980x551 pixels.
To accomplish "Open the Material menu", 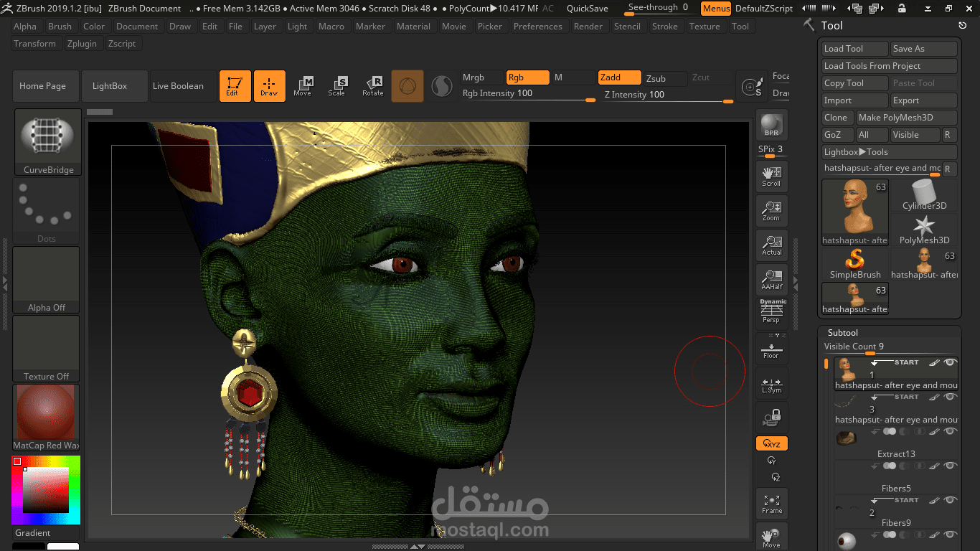I will 413,27.
